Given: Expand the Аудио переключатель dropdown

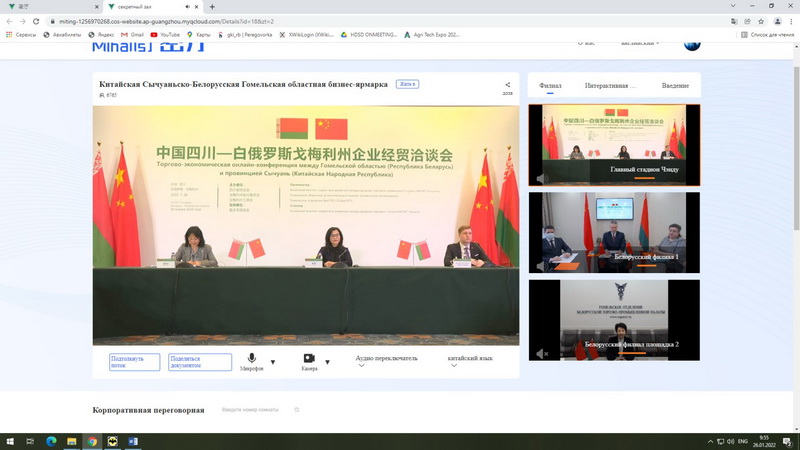Looking at the screenshot, I should click(x=386, y=361).
